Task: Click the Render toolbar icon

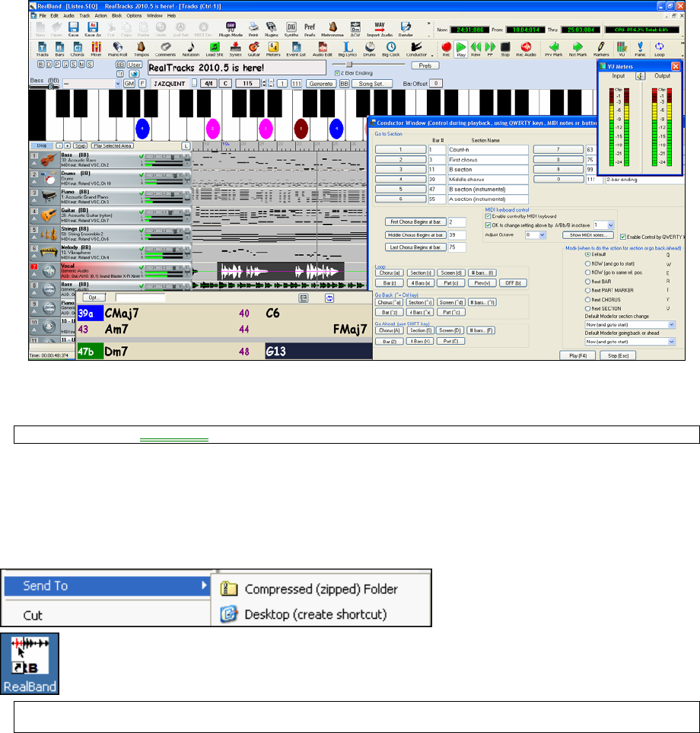Action: click(405, 30)
